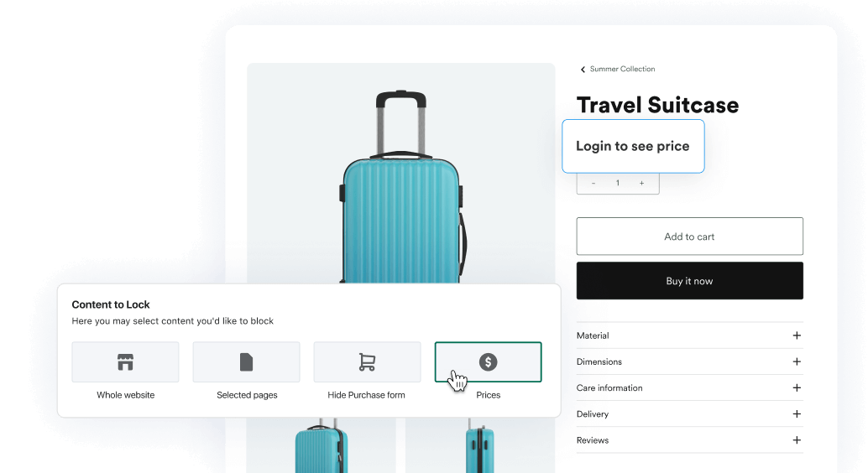Click the Buy it now button
This screenshot has height=473, width=868.
(x=690, y=280)
